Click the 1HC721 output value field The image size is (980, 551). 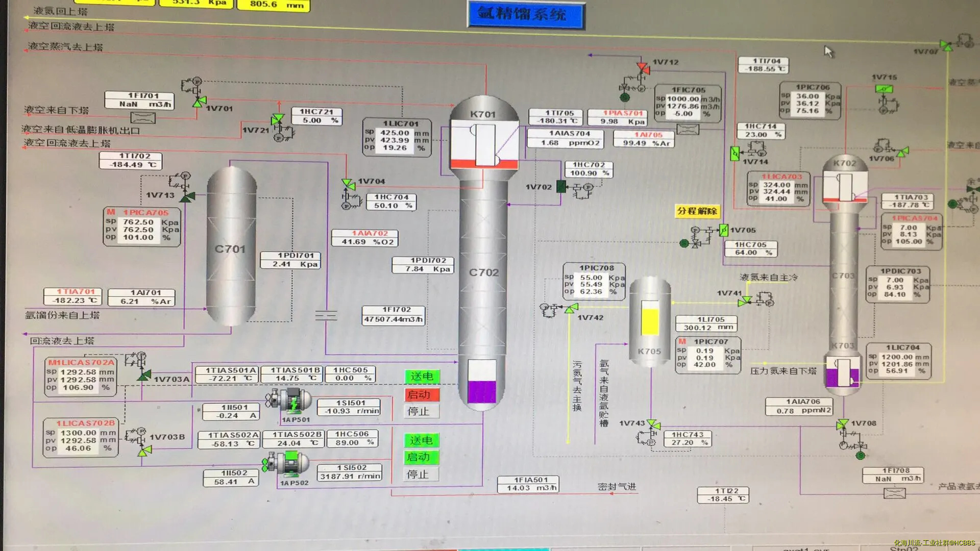click(316, 121)
